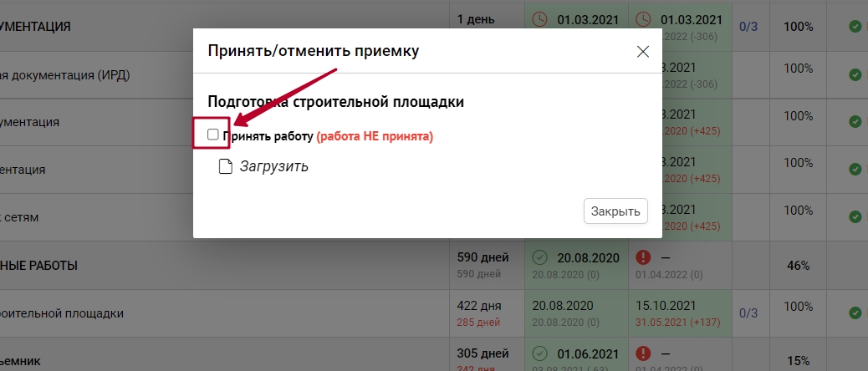
Task: Click the clock icon in the top start date cell
Action: coord(540,18)
